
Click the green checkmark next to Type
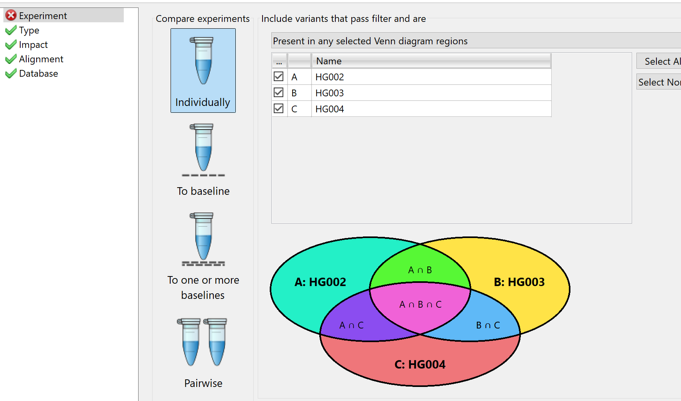point(11,30)
